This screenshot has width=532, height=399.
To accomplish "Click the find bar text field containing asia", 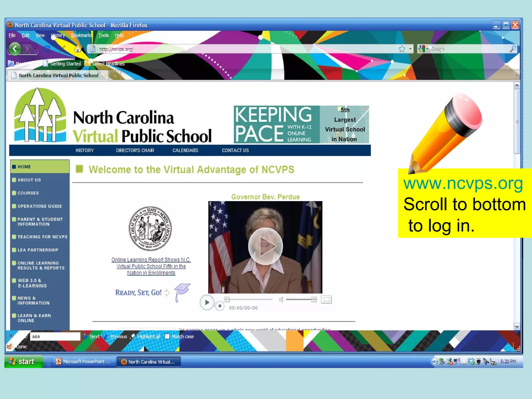I will coord(55,336).
